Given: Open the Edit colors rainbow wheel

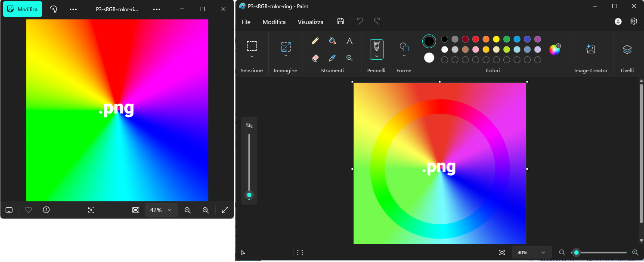Looking at the screenshot, I should (x=554, y=49).
